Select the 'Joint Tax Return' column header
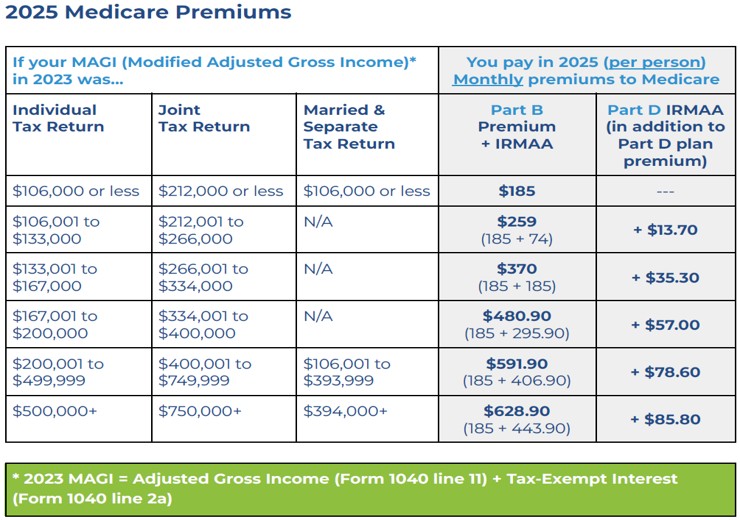 [224, 134]
